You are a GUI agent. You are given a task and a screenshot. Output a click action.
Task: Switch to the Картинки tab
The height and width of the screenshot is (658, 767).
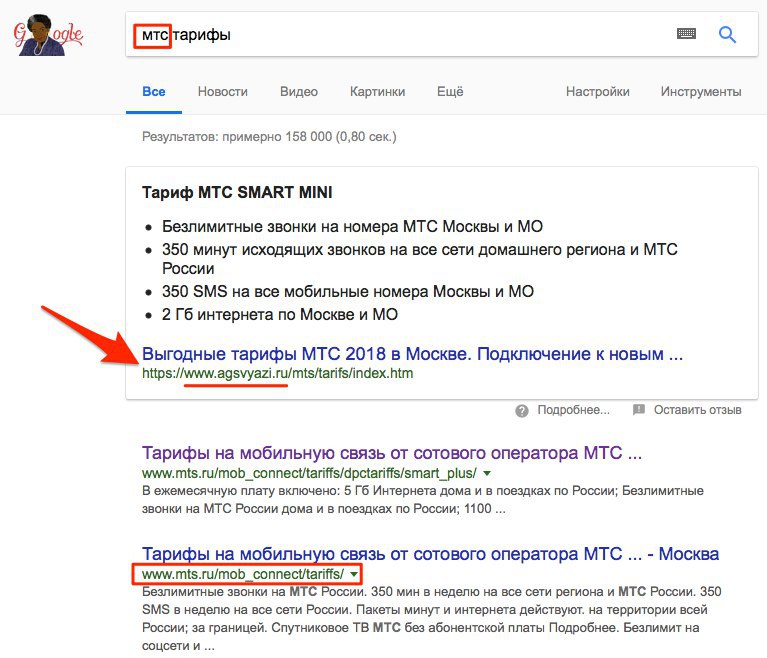coord(378,91)
